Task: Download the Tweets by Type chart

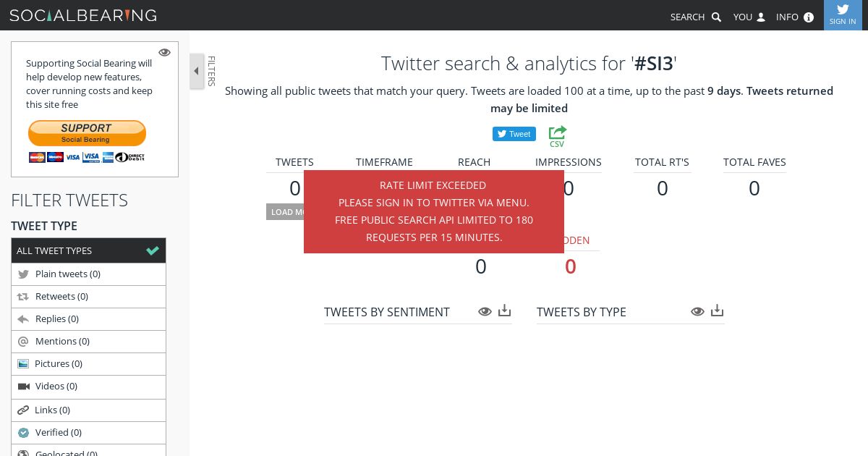Action: (x=718, y=311)
